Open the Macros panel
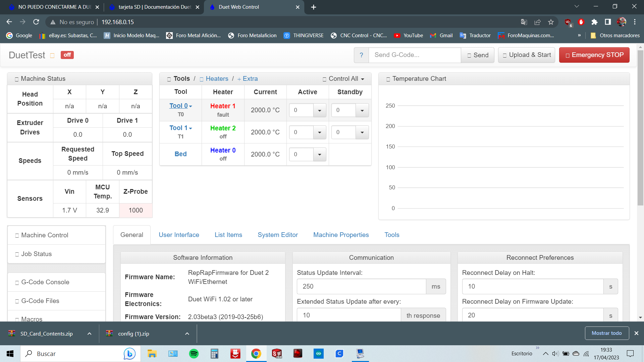The height and width of the screenshot is (362, 644). [32, 319]
